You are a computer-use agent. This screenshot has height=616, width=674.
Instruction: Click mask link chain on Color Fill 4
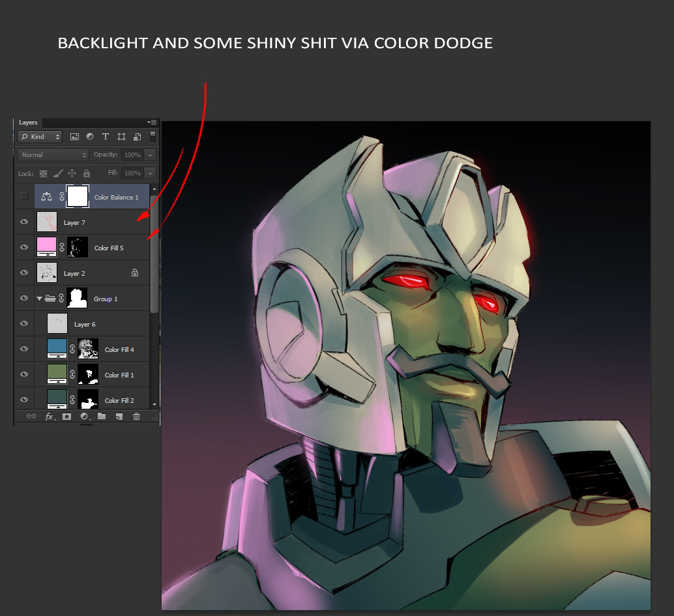point(72,349)
